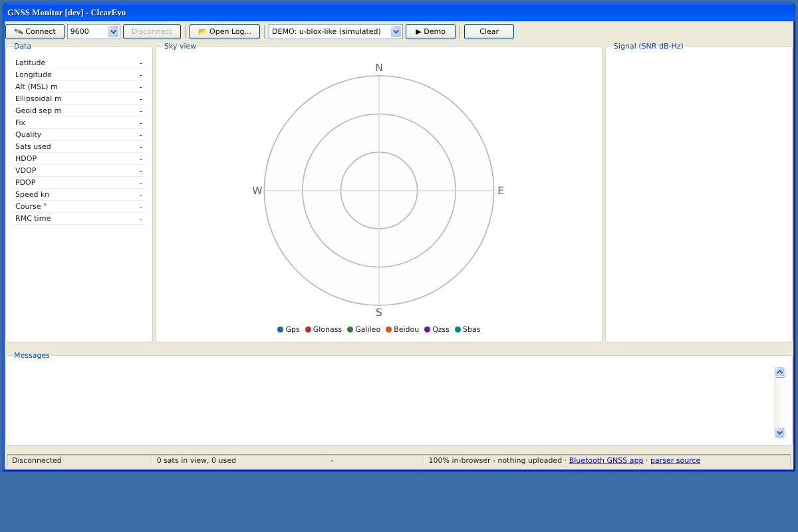The height and width of the screenshot is (532, 798).
Task: Select the PDOP row
Action: (x=79, y=183)
